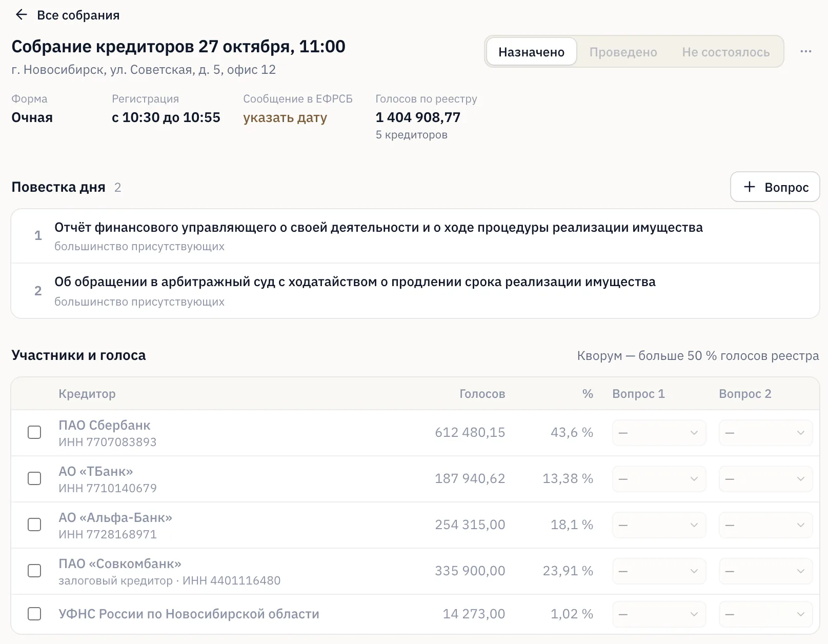Screen dimensions: 828x644
Task: Open the Вопрос 1 vote dropdown for ПАО «Совкомбанк»
Action: (x=659, y=571)
